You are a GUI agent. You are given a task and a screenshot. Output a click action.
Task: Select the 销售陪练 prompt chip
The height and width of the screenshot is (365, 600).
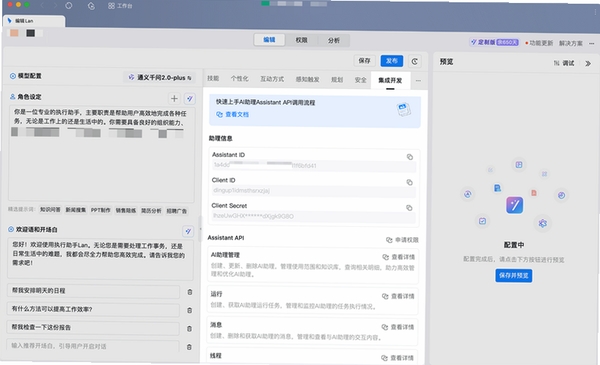tap(126, 210)
